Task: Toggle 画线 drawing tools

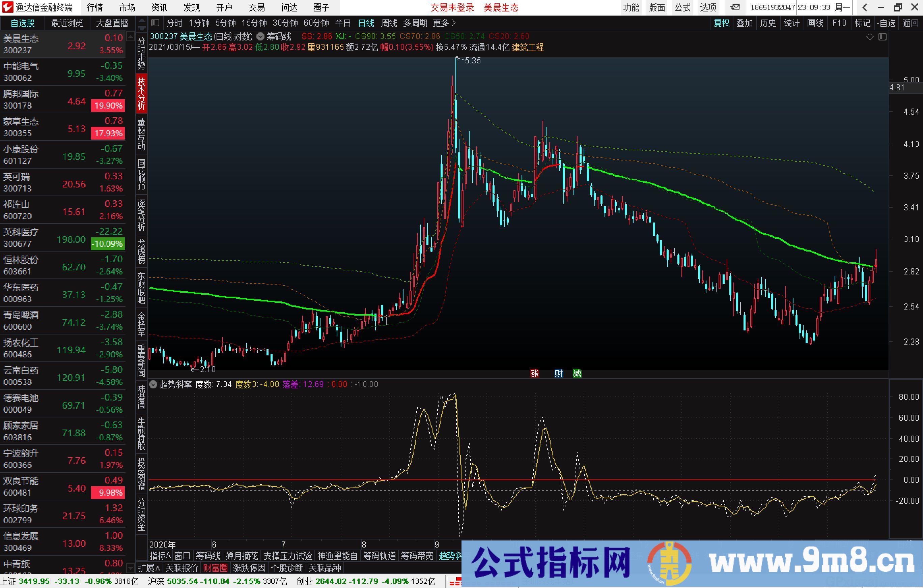Action: 815,23
